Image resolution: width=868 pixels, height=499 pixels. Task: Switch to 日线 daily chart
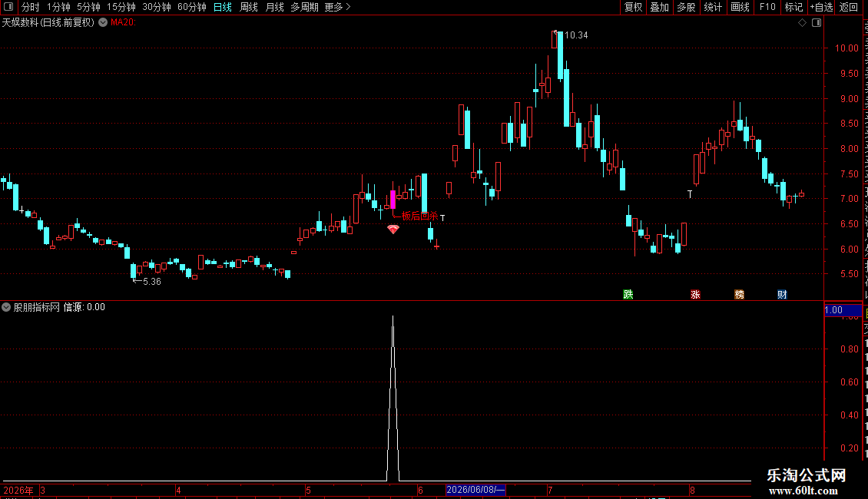click(223, 7)
